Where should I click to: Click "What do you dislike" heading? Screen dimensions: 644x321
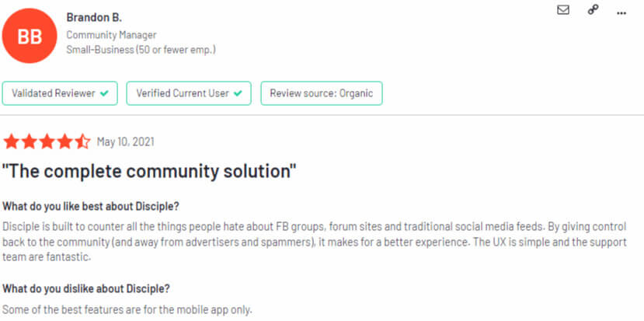click(85, 288)
